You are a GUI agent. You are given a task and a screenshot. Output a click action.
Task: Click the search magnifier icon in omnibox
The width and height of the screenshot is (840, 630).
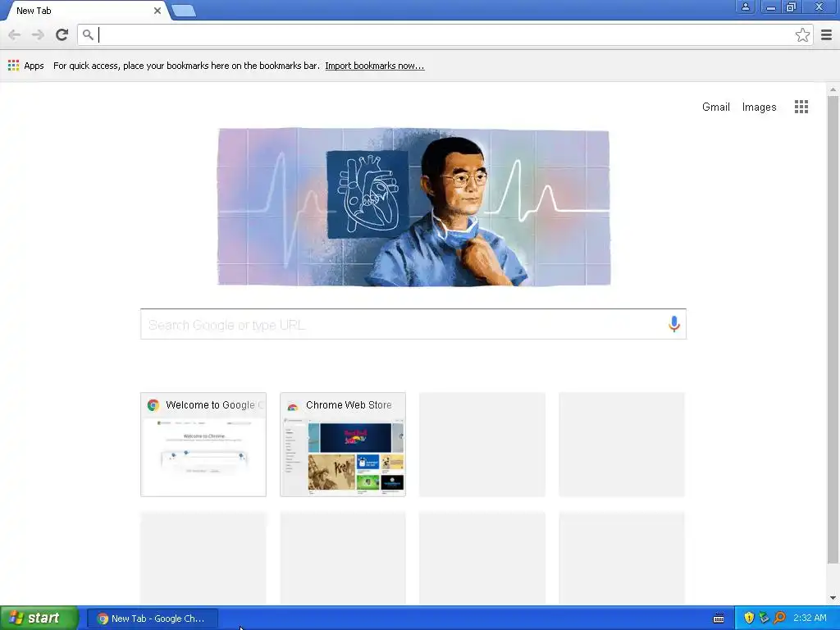pos(88,34)
